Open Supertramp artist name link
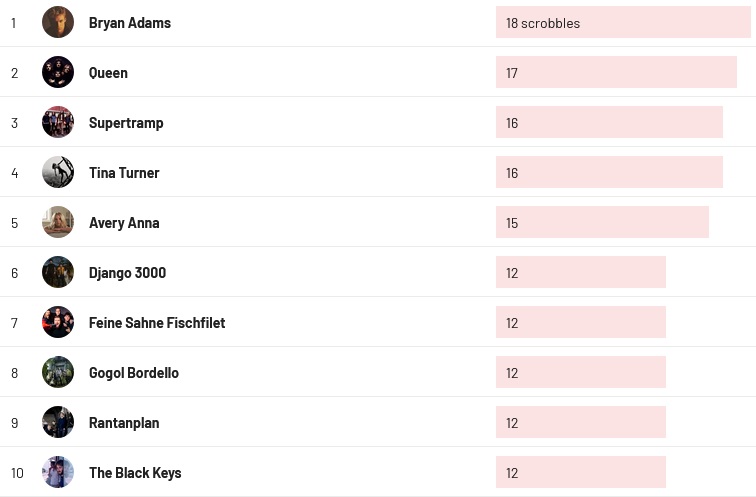The image size is (756, 497). [126, 123]
